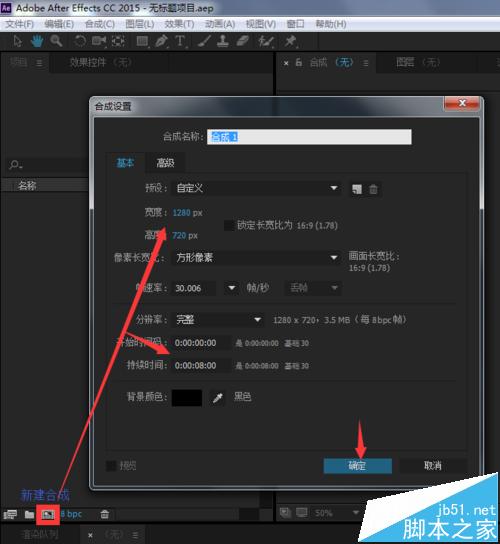500x544 pixels.
Task: Open the composition panel menu icon
Action: click(366, 63)
